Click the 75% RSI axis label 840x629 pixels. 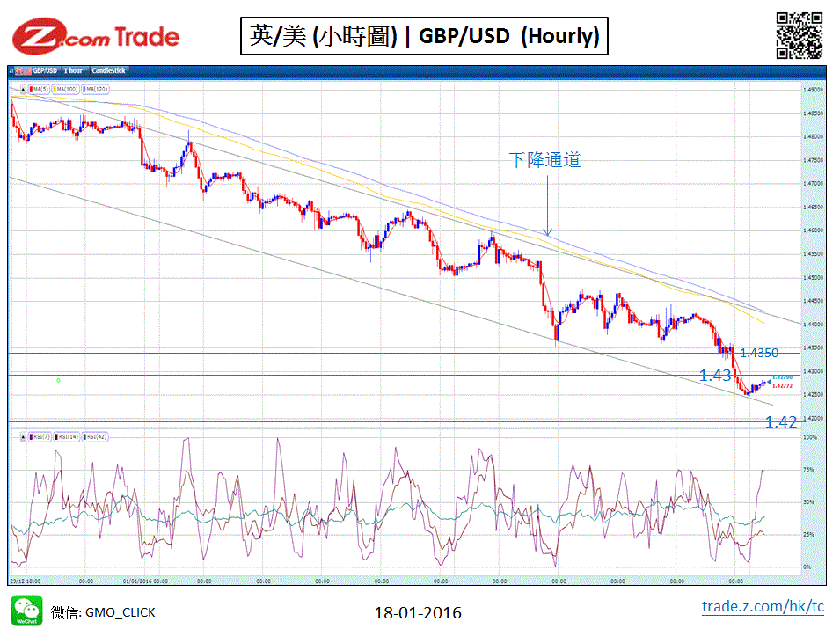(809, 470)
